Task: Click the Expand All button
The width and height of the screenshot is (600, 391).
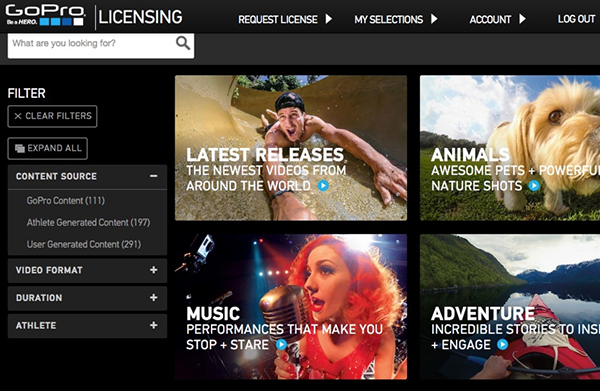Action: point(47,148)
